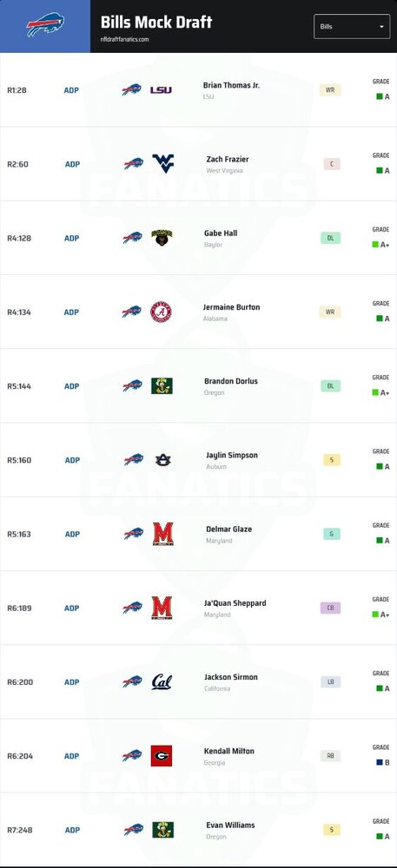The width and height of the screenshot is (397, 868).
Task: Click the West Virginia college logo
Action: 162,163
